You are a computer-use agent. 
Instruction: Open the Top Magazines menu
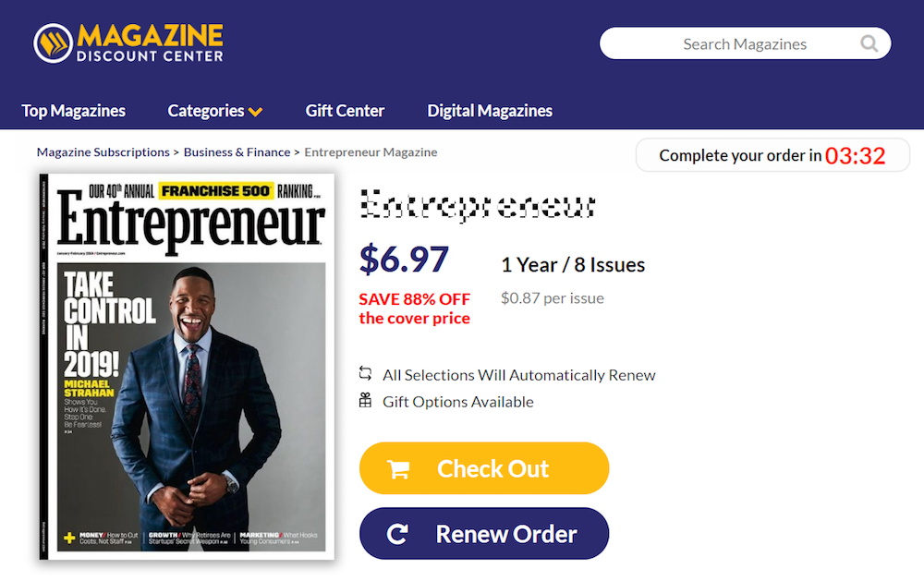(x=73, y=111)
